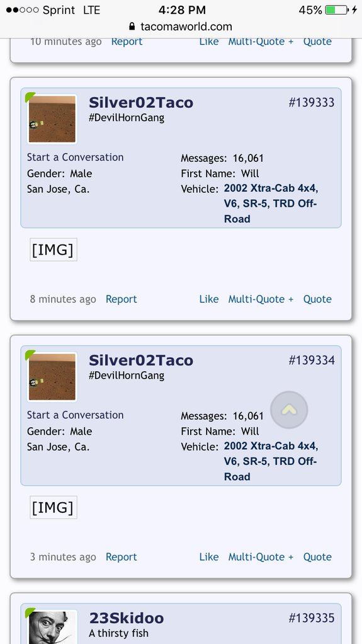Open the vehicle link in post #139334
Image resolution: width=362 pixels, height=644 pixels.
click(271, 461)
